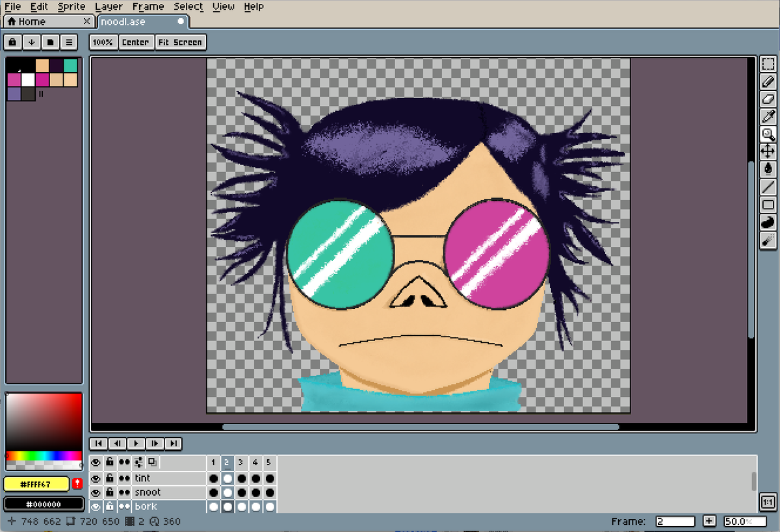Open the File menu
The width and height of the screenshot is (780, 532).
click(x=13, y=6)
